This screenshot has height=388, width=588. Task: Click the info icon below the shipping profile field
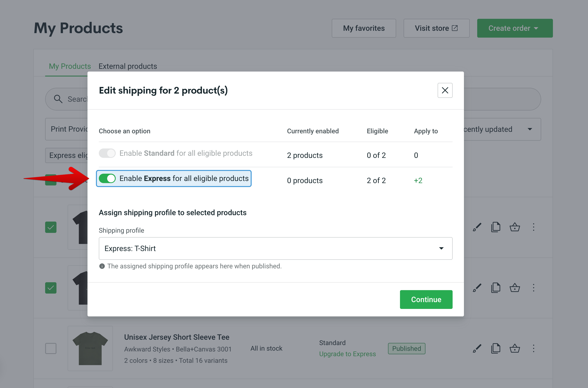tap(102, 266)
